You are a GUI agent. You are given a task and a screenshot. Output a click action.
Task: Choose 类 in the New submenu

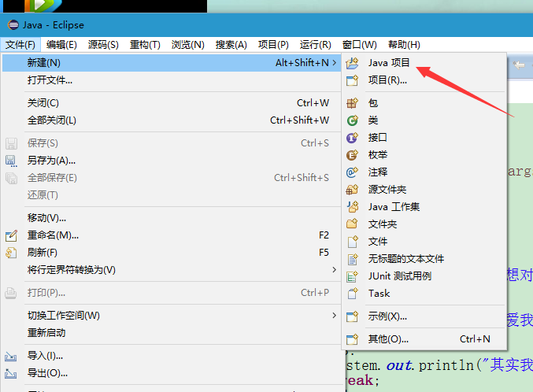(424, 120)
